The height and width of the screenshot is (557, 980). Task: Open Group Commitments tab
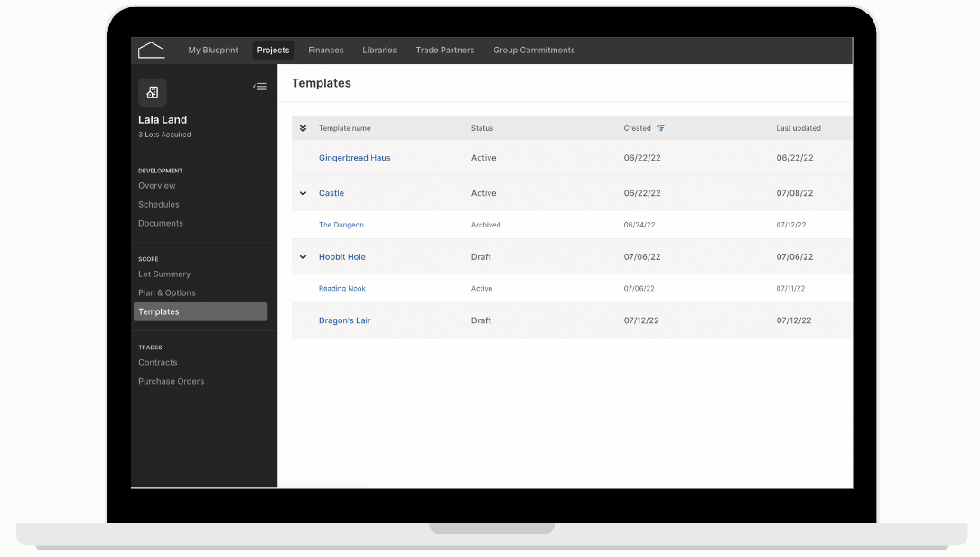pos(534,50)
